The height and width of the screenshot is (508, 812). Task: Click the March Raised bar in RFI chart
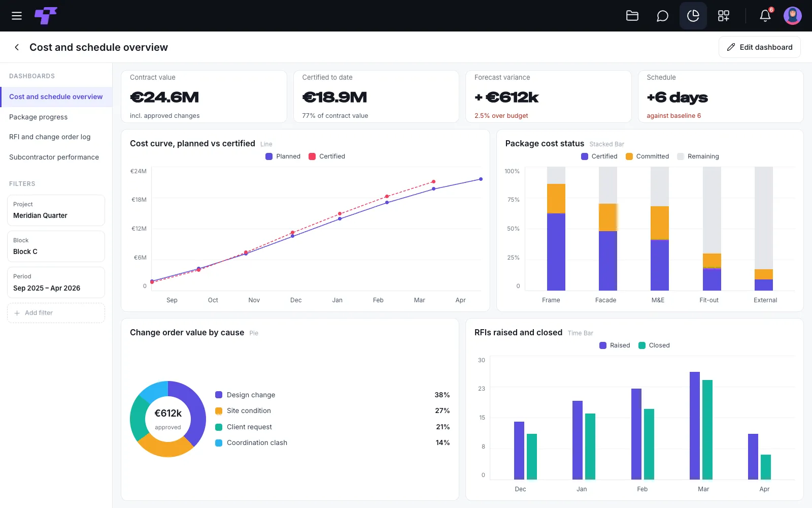695,426
